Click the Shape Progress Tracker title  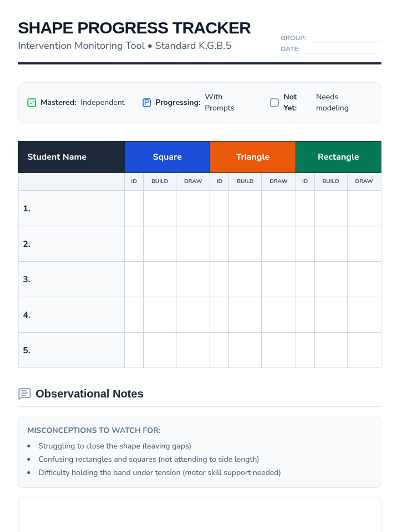134,28
